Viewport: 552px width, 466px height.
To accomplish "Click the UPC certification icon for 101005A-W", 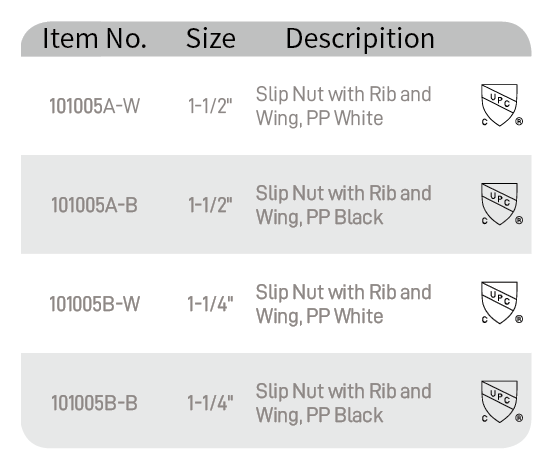I will coord(502,105).
